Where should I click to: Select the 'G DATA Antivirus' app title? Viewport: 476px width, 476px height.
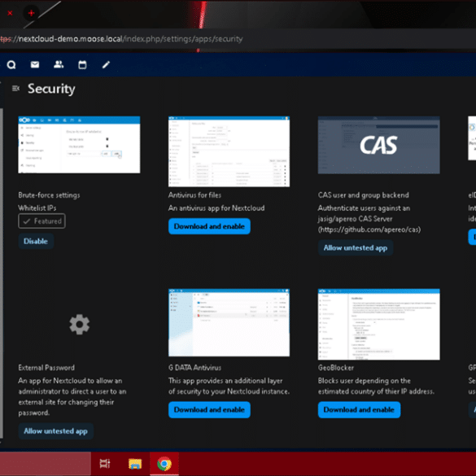tap(194, 368)
